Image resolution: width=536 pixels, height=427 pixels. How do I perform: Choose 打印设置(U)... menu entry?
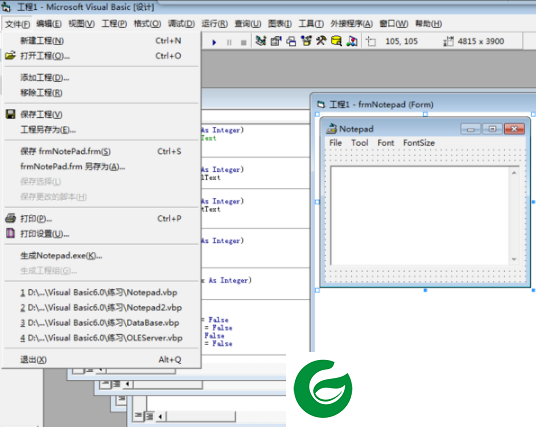pyautogui.click(x=101, y=233)
